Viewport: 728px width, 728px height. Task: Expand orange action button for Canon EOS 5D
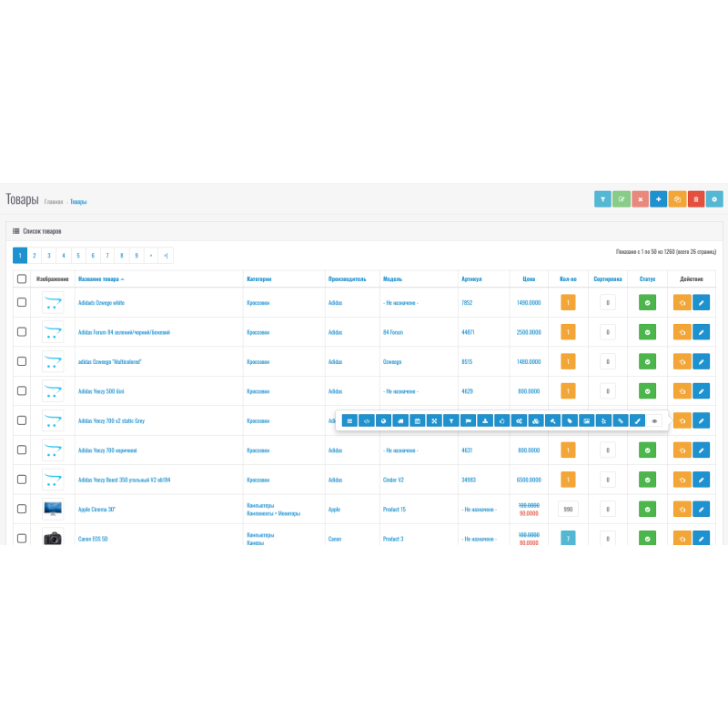682,539
